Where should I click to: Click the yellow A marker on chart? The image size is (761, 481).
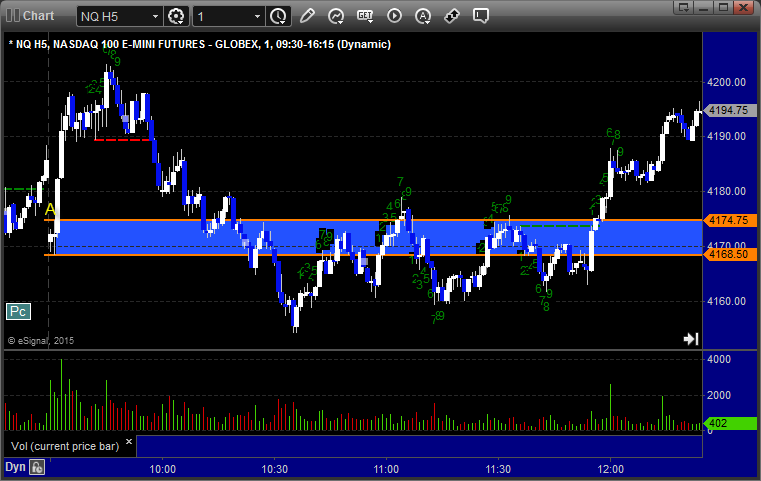pyautogui.click(x=50, y=210)
